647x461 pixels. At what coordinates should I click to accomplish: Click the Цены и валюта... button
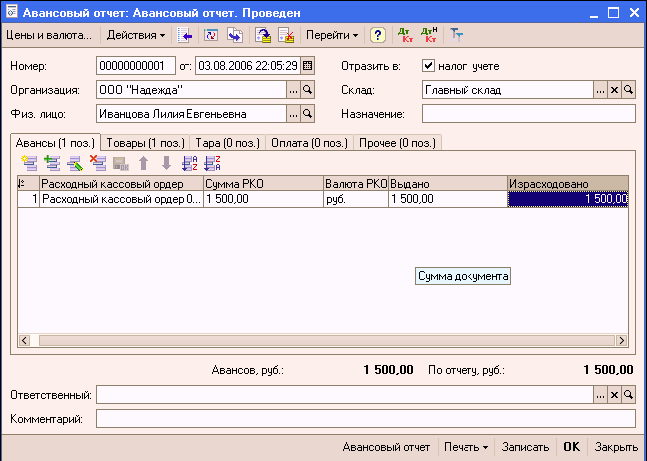tap(48, 35)
